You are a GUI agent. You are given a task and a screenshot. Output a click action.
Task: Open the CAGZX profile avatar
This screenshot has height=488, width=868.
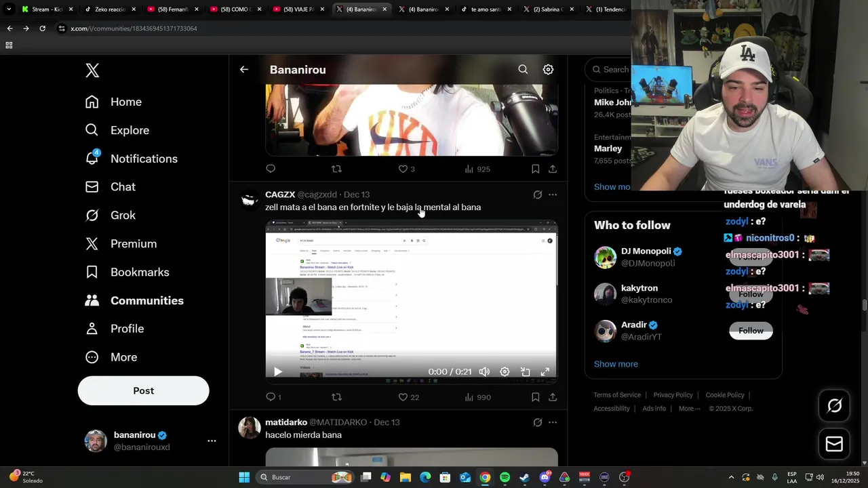[250, 200]
